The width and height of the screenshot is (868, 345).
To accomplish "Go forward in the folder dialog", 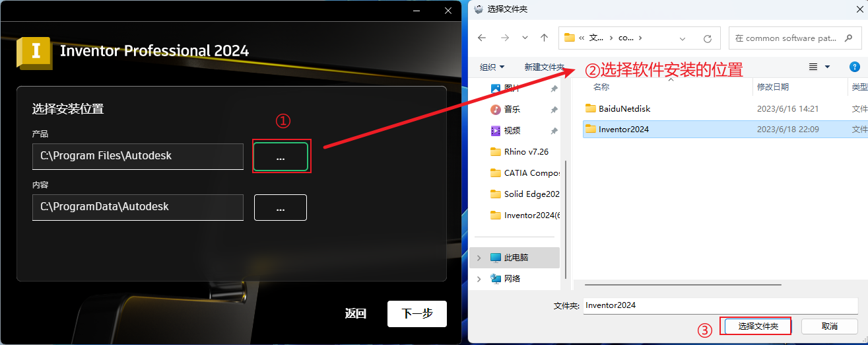I will click(505, 38).
